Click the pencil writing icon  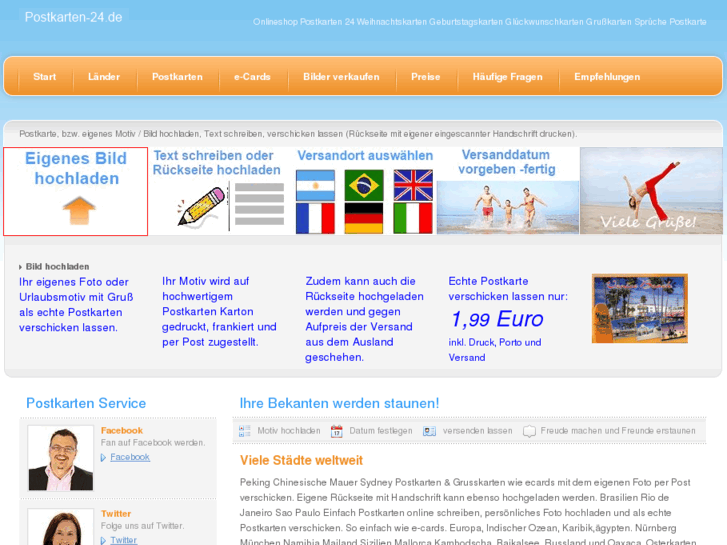pyautogui.click(x=201, y=207)
